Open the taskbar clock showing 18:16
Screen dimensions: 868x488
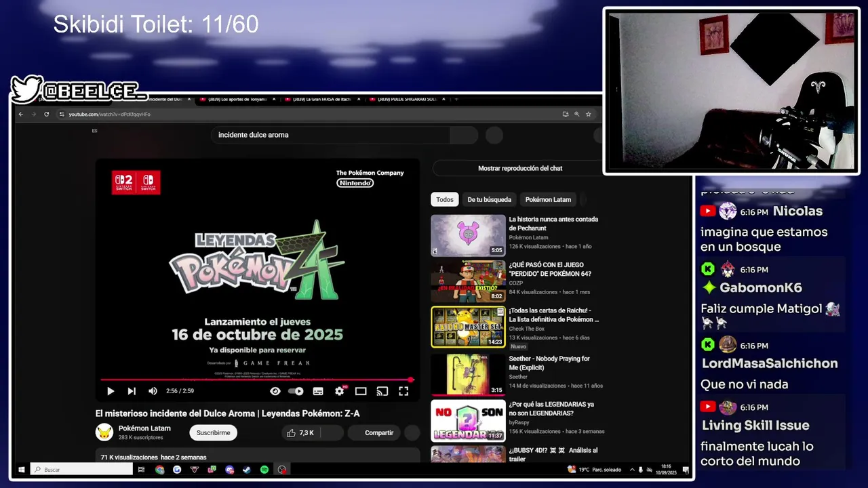666,469
